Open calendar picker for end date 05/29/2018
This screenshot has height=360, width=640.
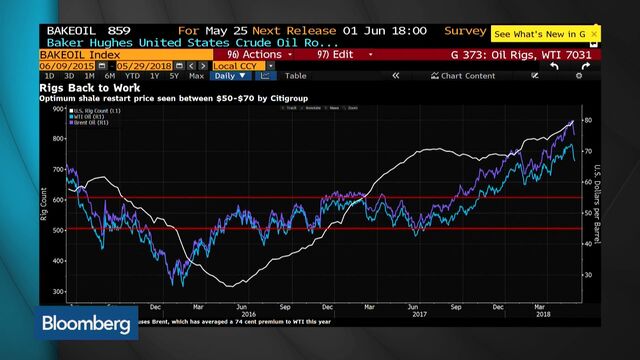coord(179,66)
